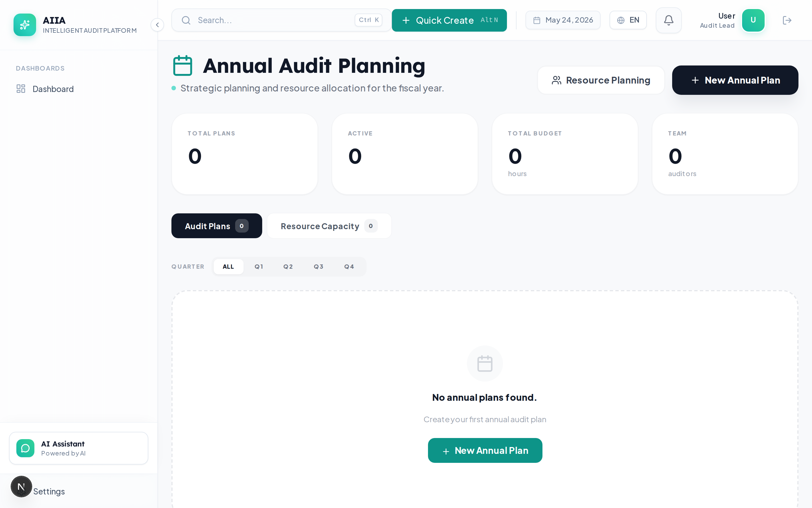Click the page subtitle about strategic planning
Screen dimensions: 812x508
click(x=312, y=88)
